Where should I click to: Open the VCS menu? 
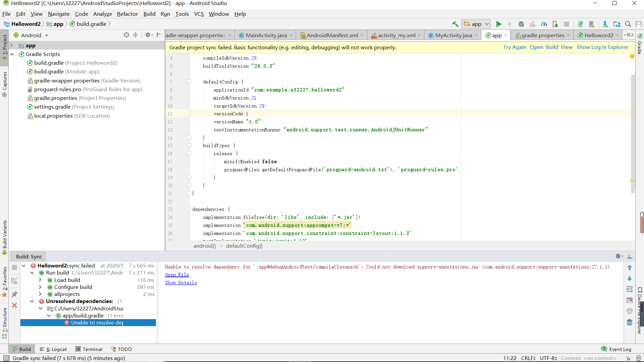point(199,14)
